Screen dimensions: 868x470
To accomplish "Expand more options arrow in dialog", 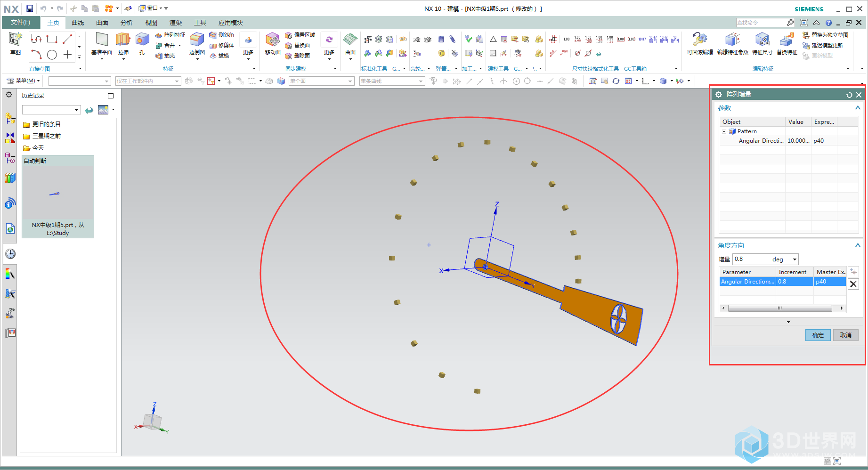I will click(x=788, y=322).
